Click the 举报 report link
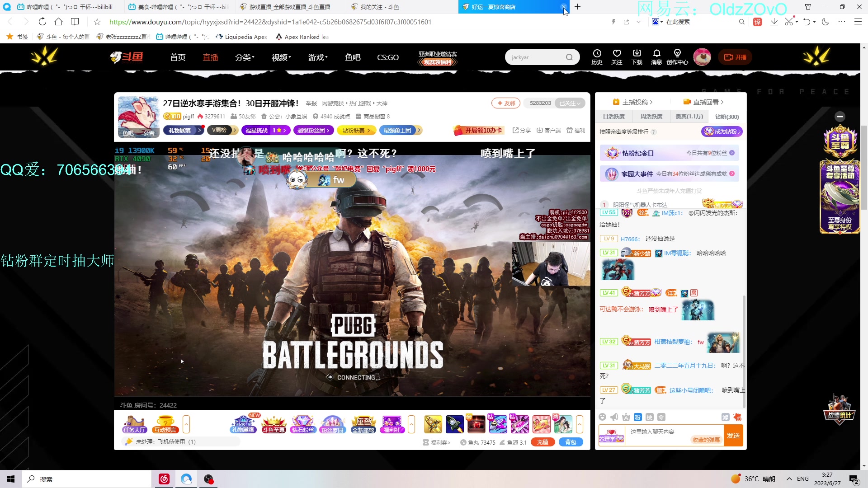 (x=311, y=103)
